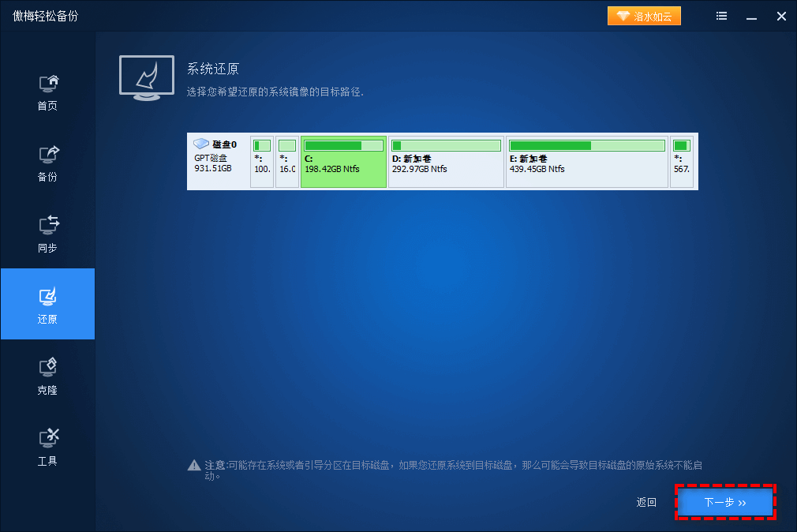Click the green usage bar on C: partition
Viewport: 797px width, 532px height.
(x=343, y=145)
